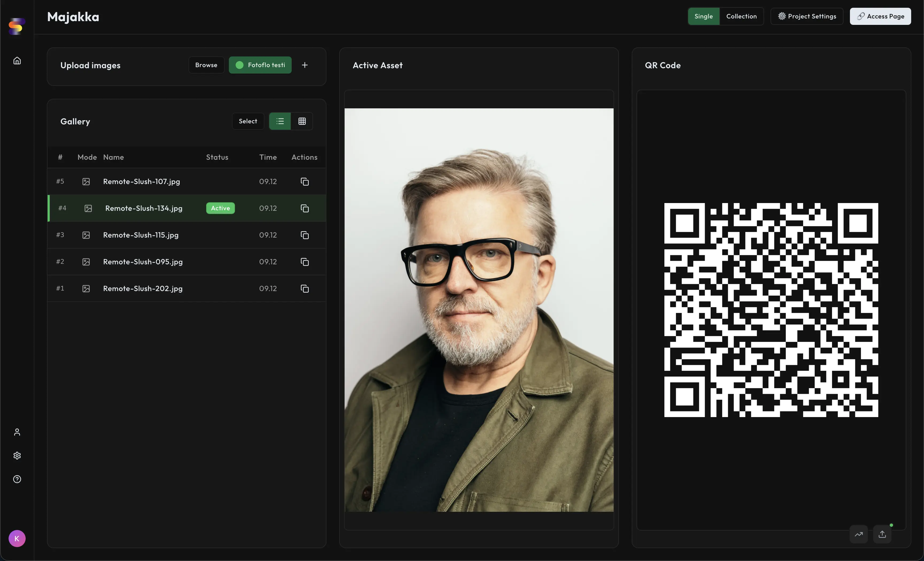Switch gallery to list view
Image resolution: width=924 pixels, height=561 pixels.
click(280, 121)
